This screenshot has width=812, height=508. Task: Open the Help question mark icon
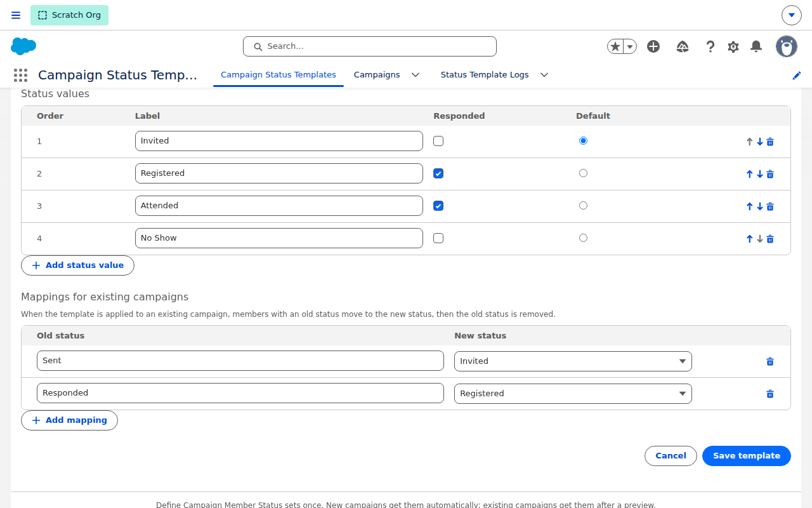pos(710,46)
